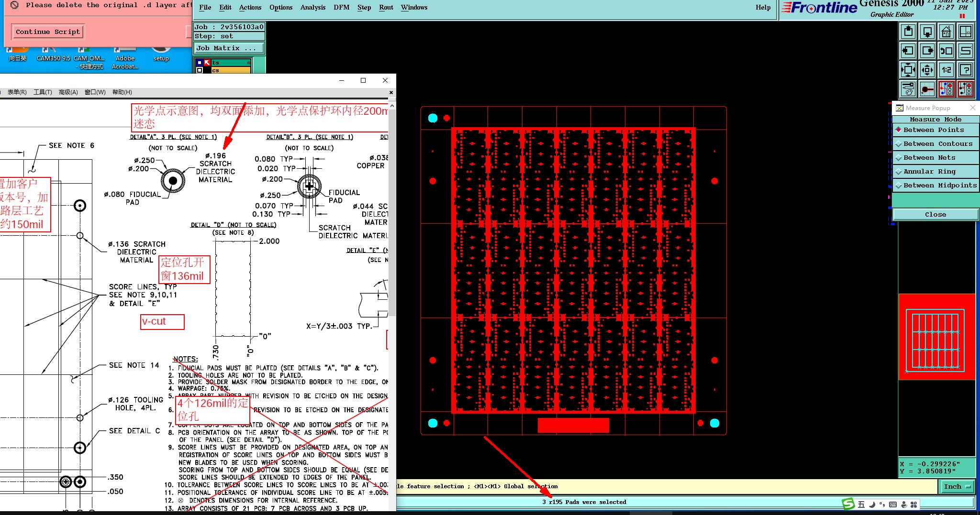
Task: Click the snap-to-pad grid icon
Action: pos(927,89)
